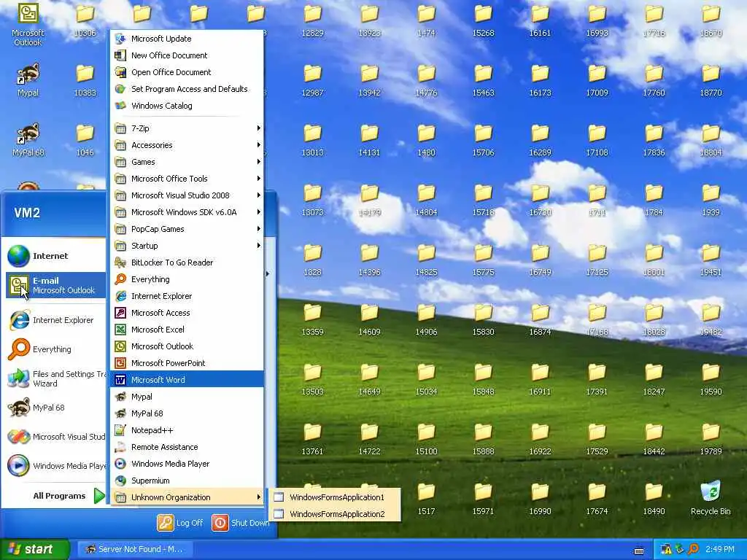Open Windows Media Player in left pane

tap(55, 466)
